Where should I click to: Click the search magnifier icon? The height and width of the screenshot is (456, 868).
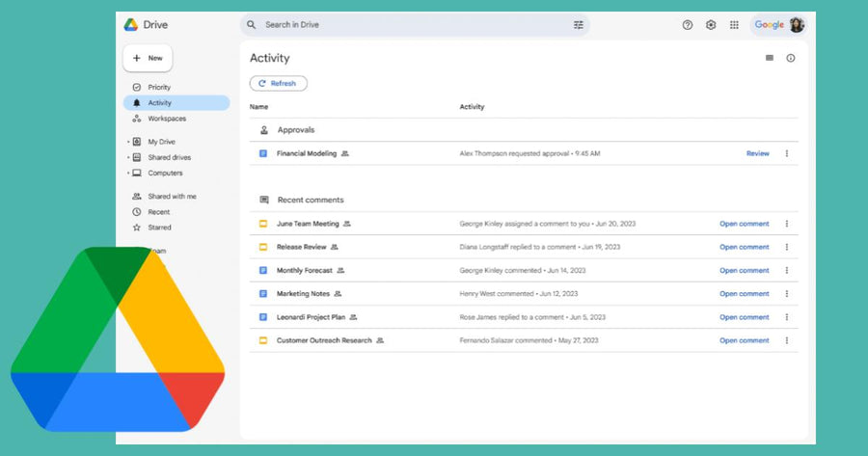(x=252, y=25)
